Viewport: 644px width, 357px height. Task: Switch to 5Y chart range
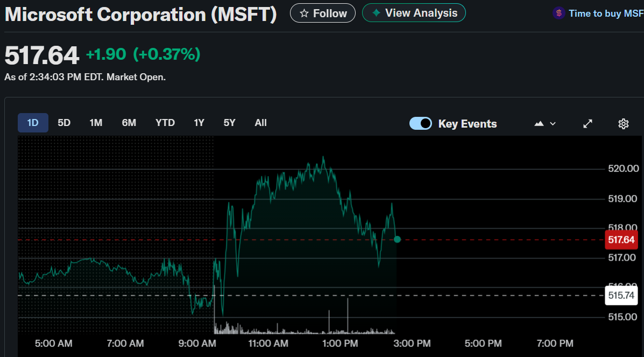click(x=230, y=123)
